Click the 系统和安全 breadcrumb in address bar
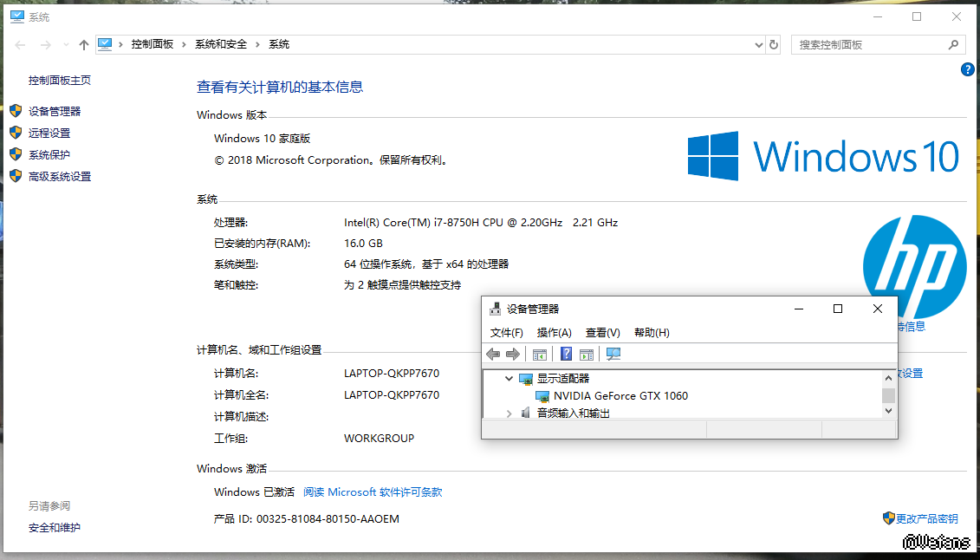980x560 pixels. 221,44
